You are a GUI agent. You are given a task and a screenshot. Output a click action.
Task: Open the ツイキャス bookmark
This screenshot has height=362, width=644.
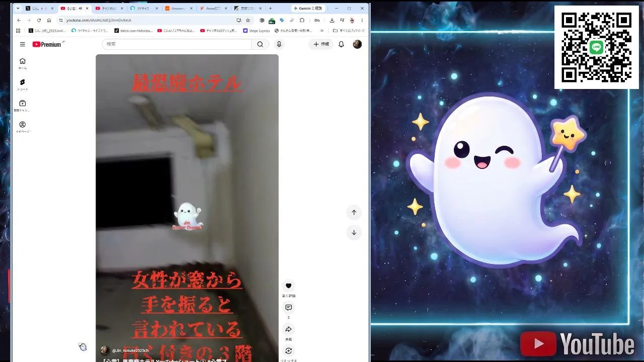pos(90,31)
